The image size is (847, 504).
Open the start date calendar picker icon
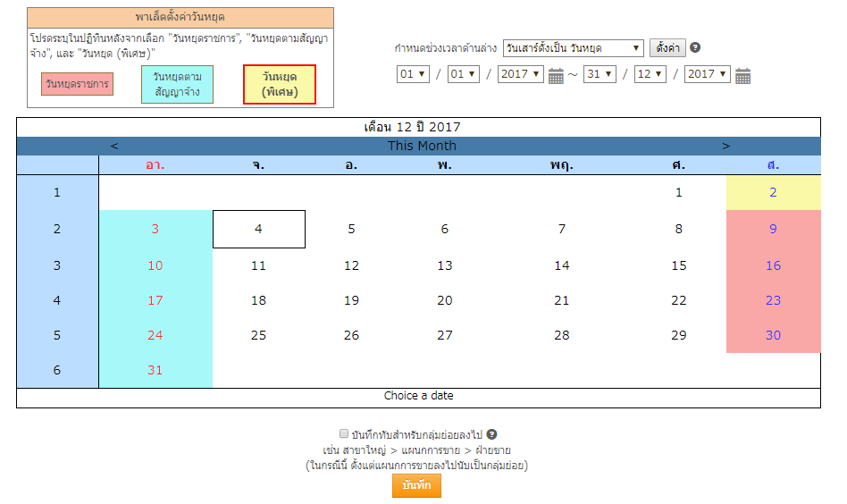tap(556, 76)
